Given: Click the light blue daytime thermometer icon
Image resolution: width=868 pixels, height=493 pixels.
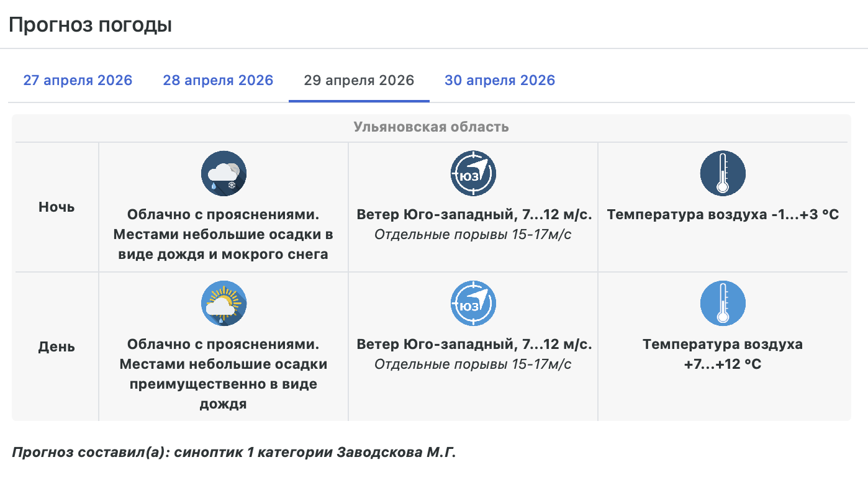Looking at the screenshot, I should click(x=723, y=304).
